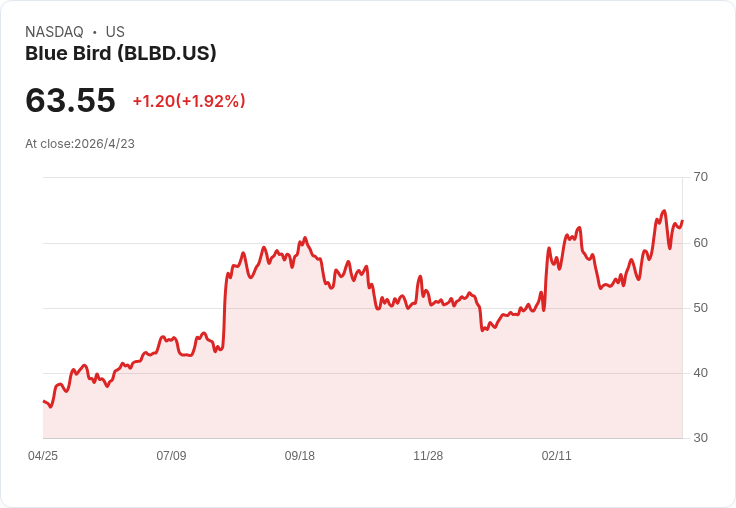Click the 02/11 date axis label
736x508 pixels.
pos(556,456)
